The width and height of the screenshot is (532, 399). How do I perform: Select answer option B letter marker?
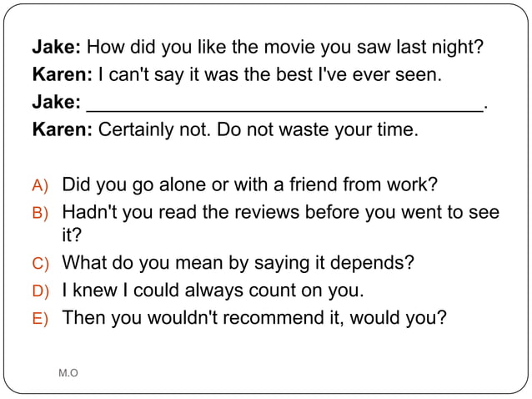click(41, 212)
